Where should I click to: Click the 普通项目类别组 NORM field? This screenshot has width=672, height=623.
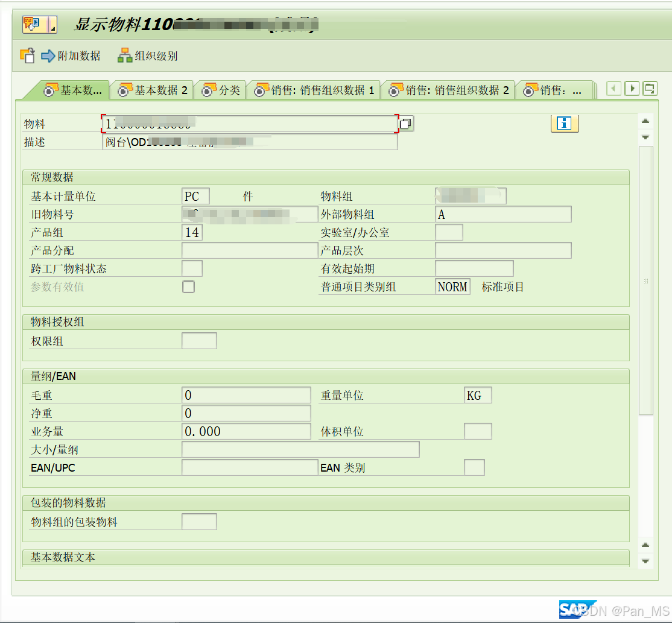click(x=452, y=286)
